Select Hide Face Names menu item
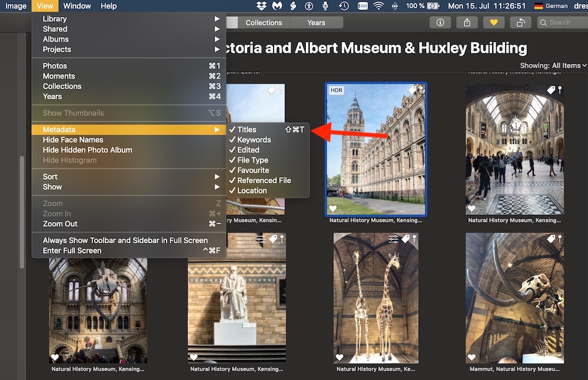 (x=129, y=140)
